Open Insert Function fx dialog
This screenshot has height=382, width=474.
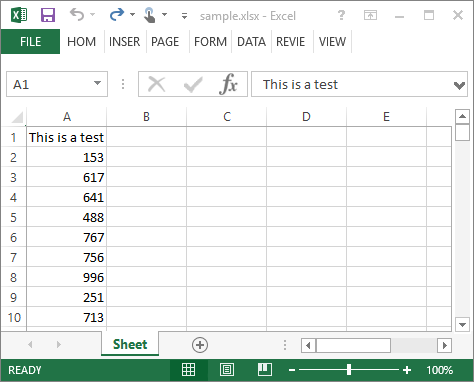(x=229, y=84)
